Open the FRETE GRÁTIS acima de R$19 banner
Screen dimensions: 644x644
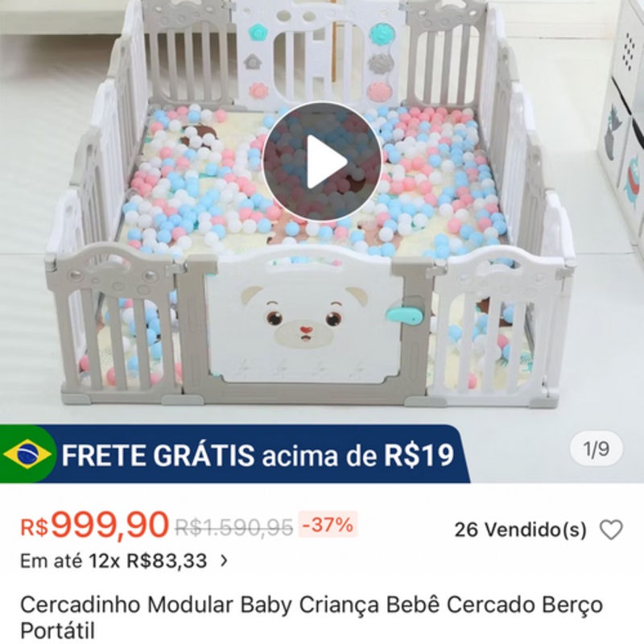click(x=235, y=454)
